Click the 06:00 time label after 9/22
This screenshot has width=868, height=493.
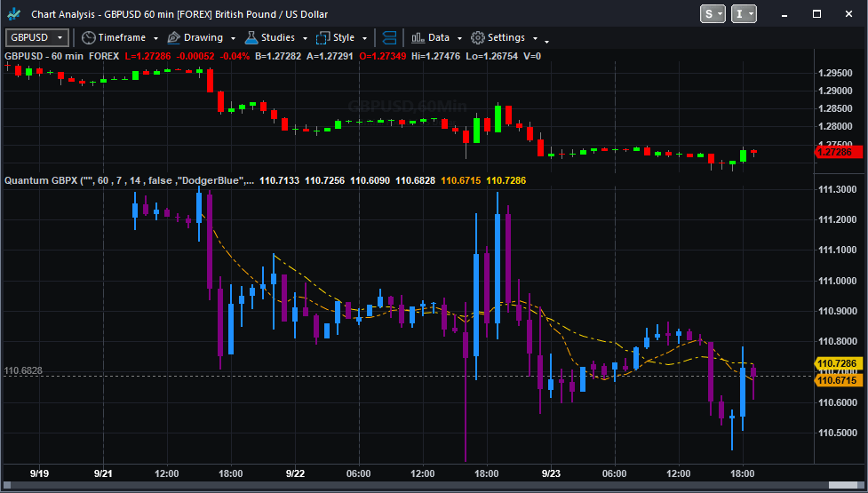359,473
